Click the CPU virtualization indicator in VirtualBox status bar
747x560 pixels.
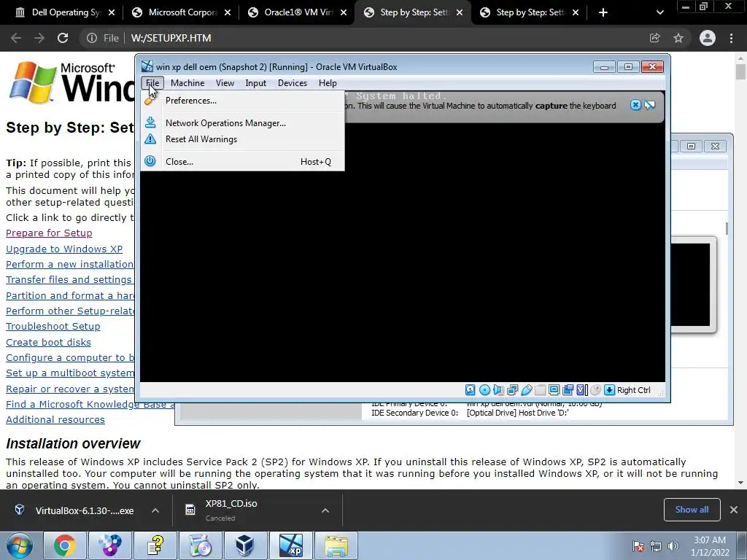(581, 390)
